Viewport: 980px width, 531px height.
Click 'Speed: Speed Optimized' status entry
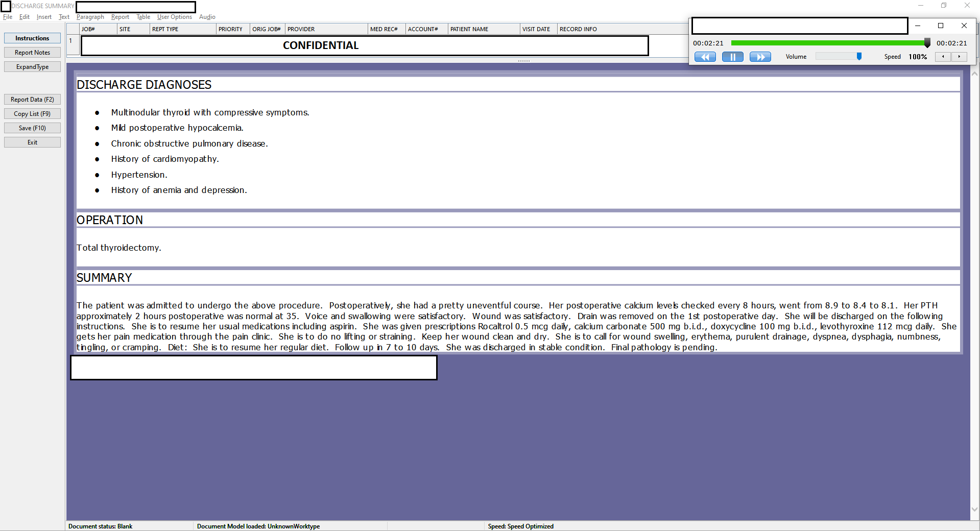[x=520, y=526]
